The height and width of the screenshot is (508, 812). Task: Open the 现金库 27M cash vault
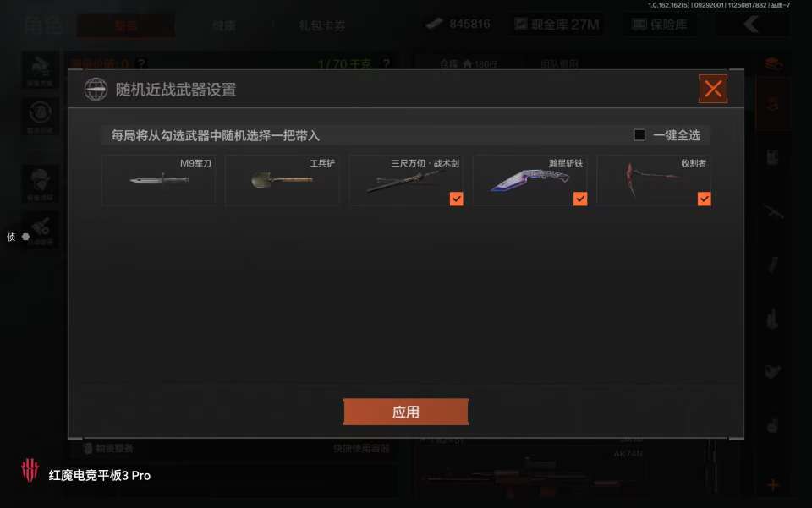point(557,25)
